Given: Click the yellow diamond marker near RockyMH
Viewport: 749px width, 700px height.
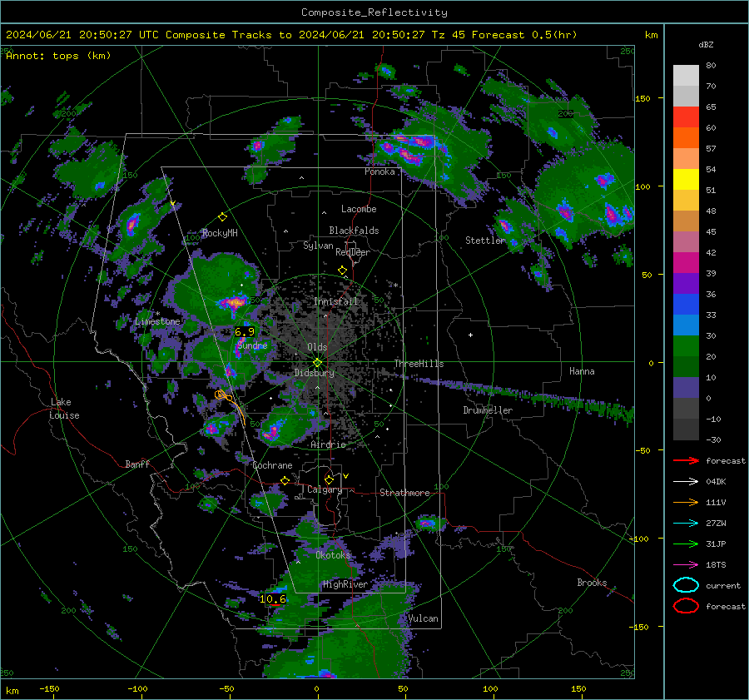Looking at the screenshot, I should click(x=222, y=217).
